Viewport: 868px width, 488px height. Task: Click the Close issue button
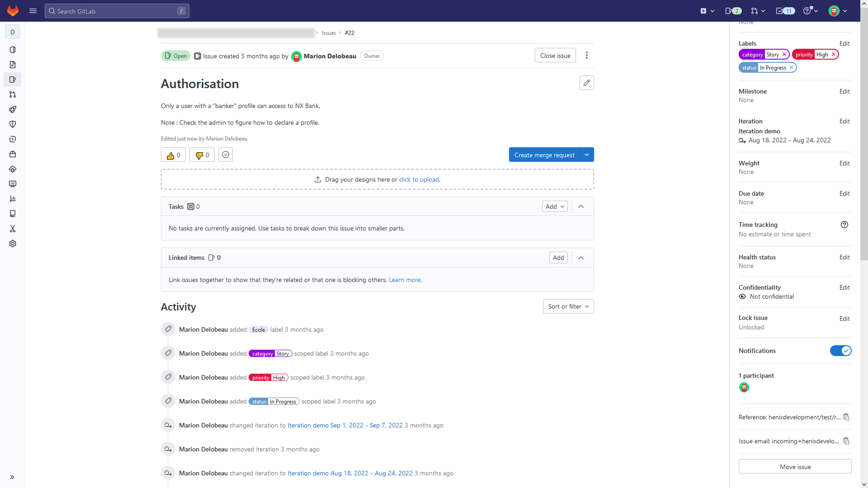click(555, 55)
